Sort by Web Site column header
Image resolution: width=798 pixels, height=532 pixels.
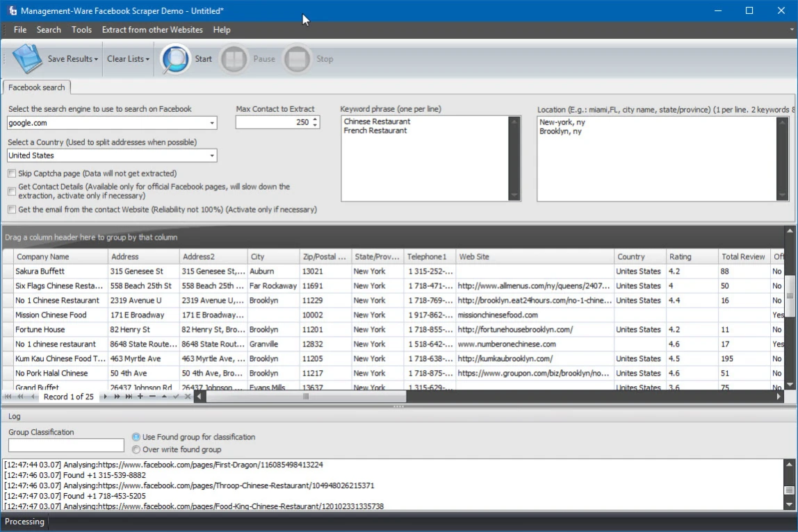tap(535, 257)
